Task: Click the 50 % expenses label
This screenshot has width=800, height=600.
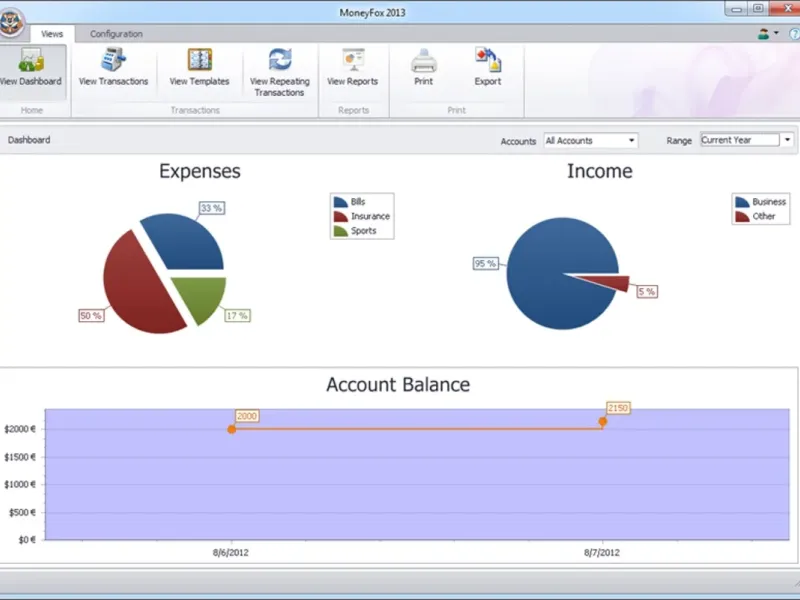Action: click(x=91, y=316)
